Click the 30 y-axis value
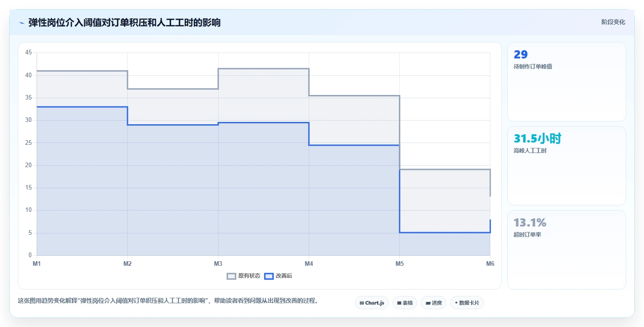 pyautogui.click(x=28, y=120)
